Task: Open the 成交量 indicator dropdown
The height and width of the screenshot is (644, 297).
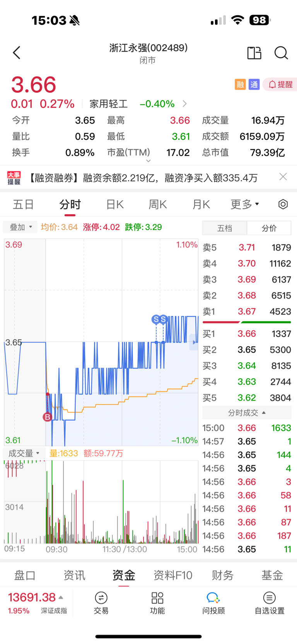Action: [x=24, y=453]
